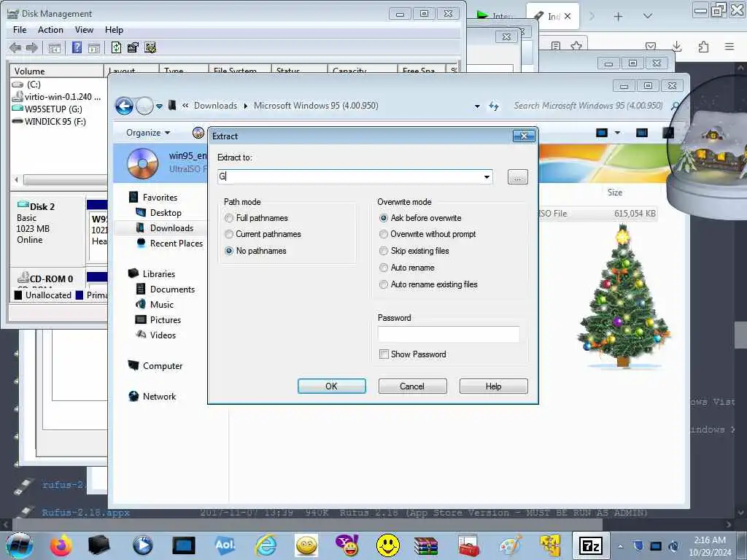Open Explorer address bar history dropdown
This screenshot has height=560, width=747.
(477, 106)
